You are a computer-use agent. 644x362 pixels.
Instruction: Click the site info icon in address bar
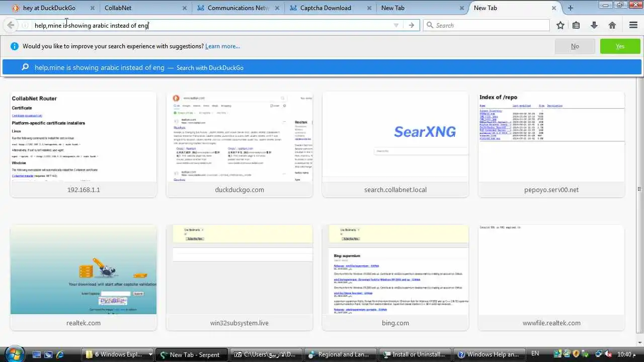pyautogui.click(x=25, y=25)
